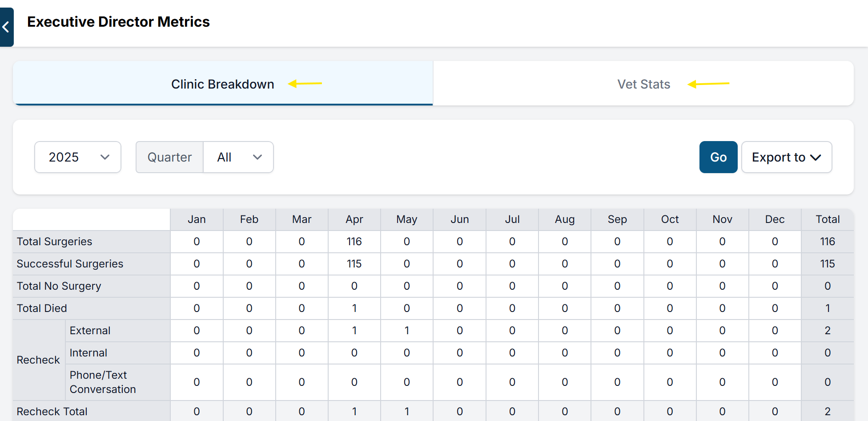Click April Total Surgeries value 116

tap(354, 242)
